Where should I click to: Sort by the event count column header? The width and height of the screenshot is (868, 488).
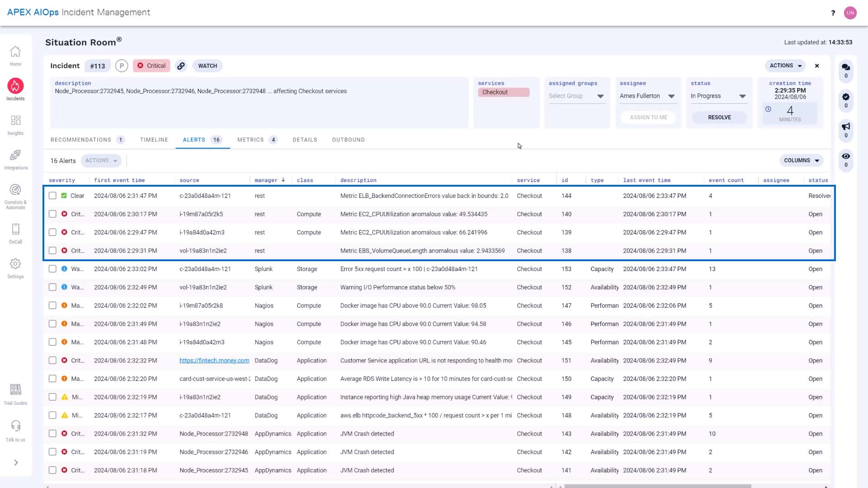coord(726,180)
